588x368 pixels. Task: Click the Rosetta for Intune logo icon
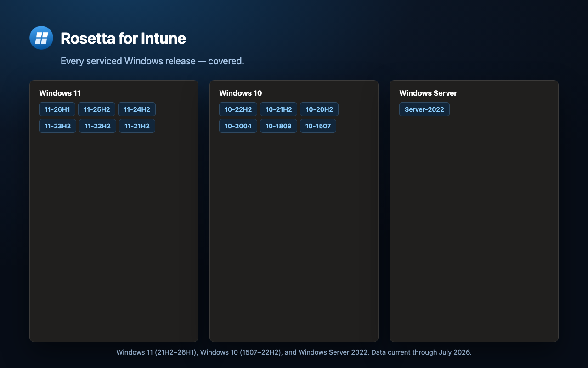pyautogui.click(x=41, y=38)
